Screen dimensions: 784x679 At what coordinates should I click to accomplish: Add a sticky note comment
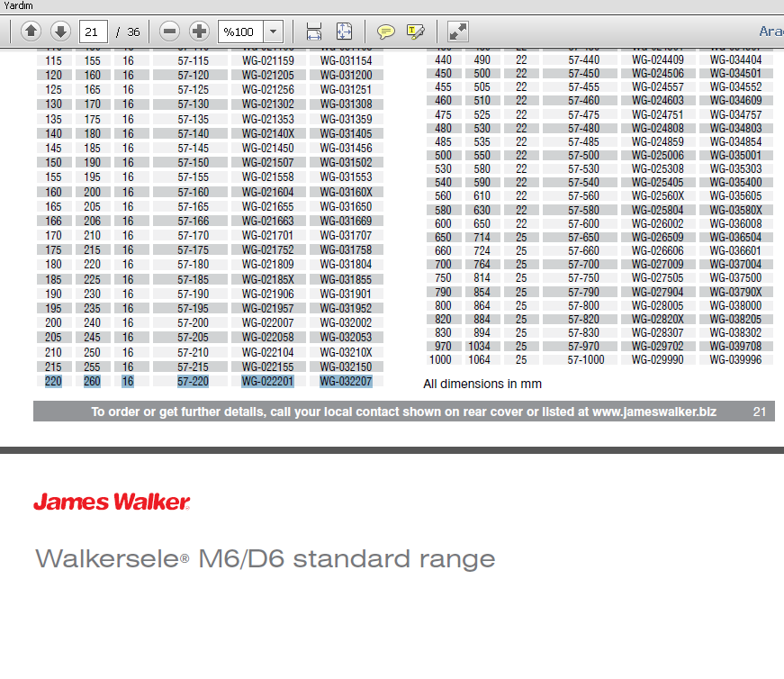[385, 32]
